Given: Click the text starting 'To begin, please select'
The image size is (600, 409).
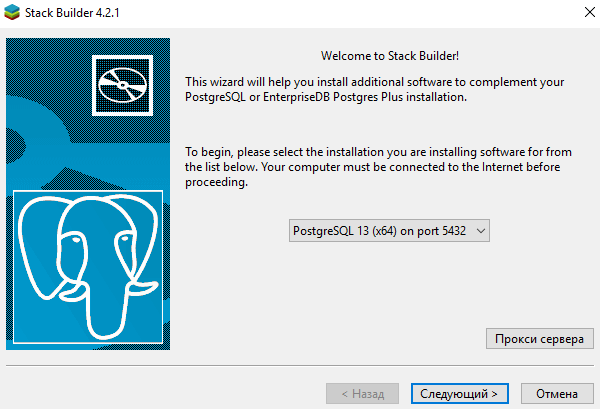Looking at the screenshot, I should [x=378, y=167].
